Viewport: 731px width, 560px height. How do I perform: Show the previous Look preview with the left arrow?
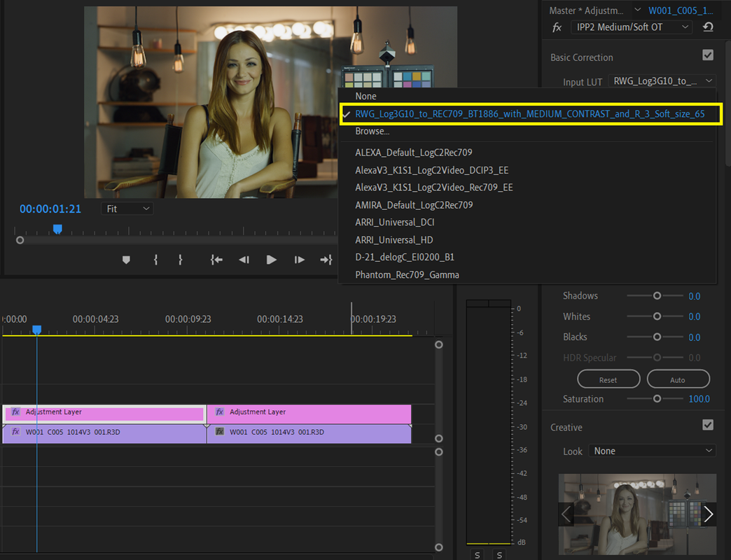[566, 514]
